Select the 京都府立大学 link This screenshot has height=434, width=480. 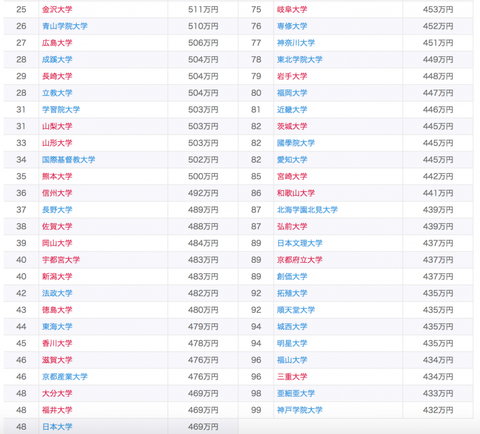300,260
